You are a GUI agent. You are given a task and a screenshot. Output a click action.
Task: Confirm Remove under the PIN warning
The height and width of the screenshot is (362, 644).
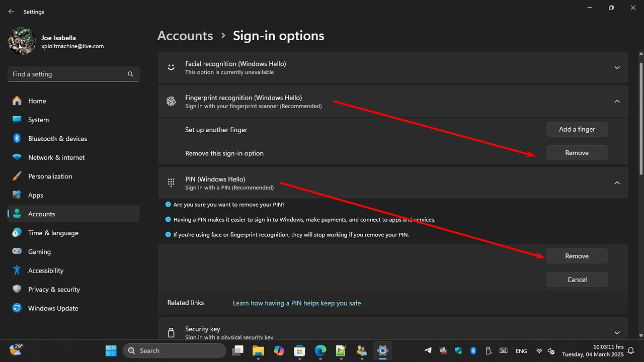pyautogui.click(x=577, y=256)
